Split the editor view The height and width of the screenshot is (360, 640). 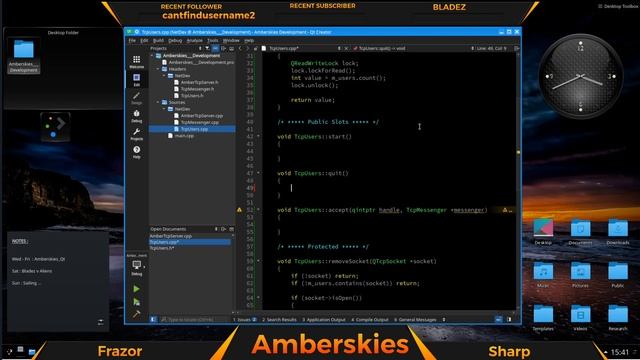pyautogui.click(x=516, y=48)
